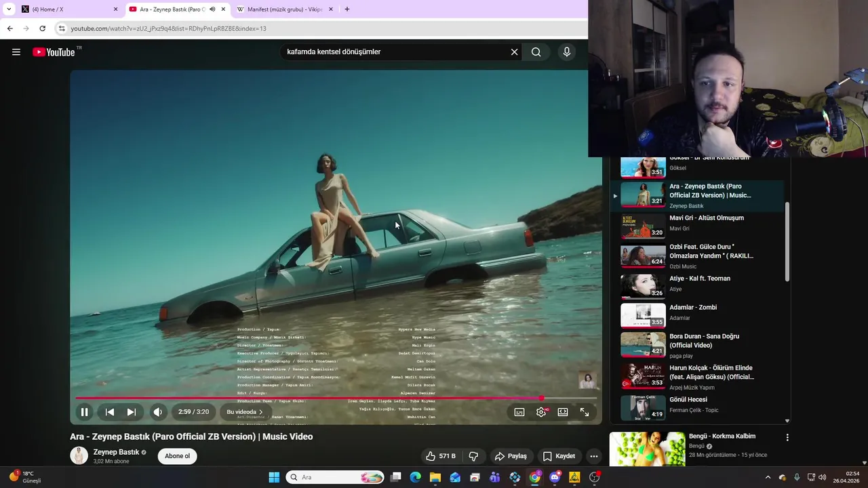Open Bengü - Korkma Kalbim recommended video

pos(722,436)
